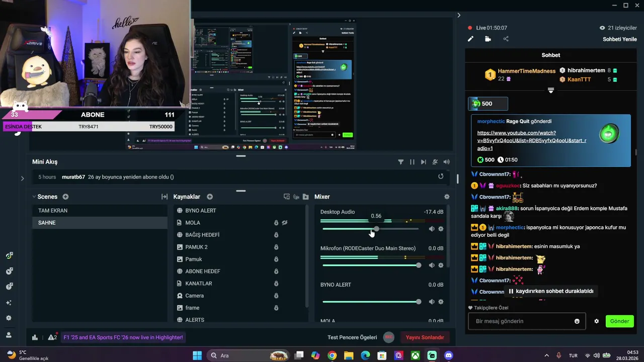Adjust the BYNO ALERT volume slider
The width and height of the screenshot is (644, 362).
pos(370,302)
